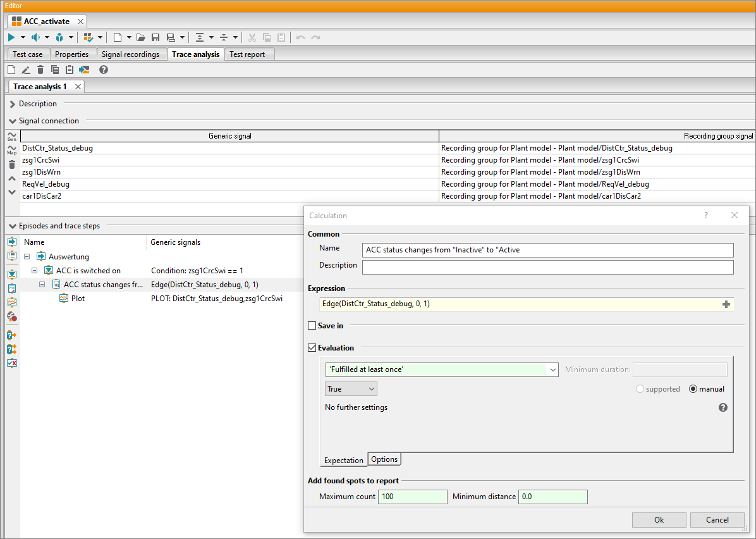This screenshot has height=539, width=756.
Task: Click the icon with the red dot in the sidebar
Action: 12,316
